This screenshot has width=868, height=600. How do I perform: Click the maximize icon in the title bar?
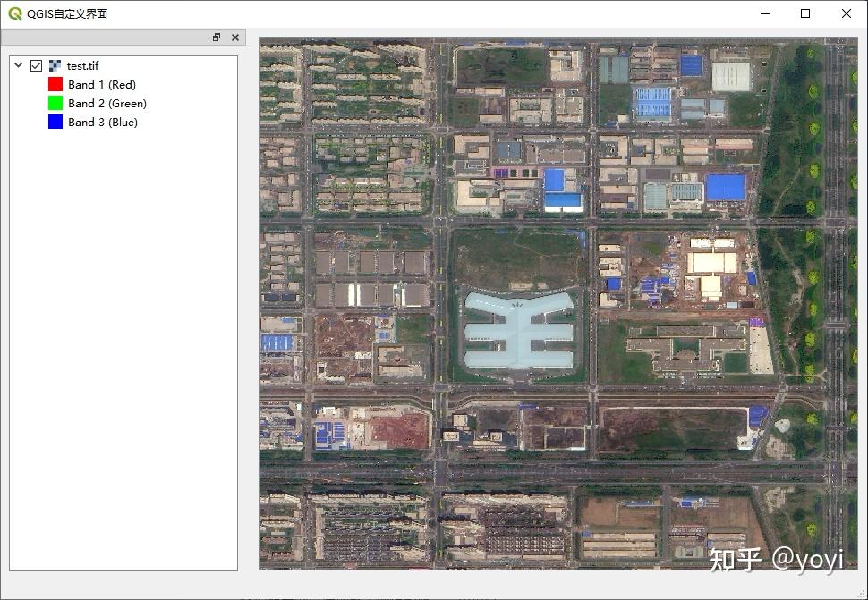(x=804, y=13)
